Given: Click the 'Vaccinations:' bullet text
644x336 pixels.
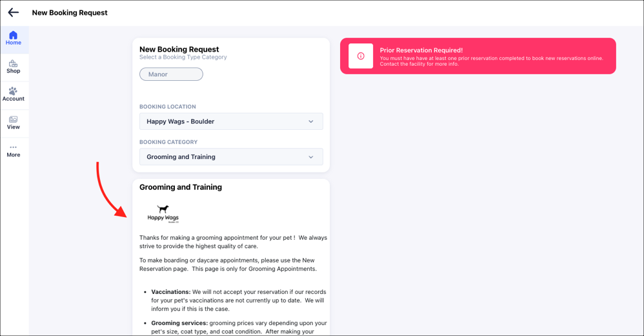Looking at the screenshot, I should pos(171,292).
